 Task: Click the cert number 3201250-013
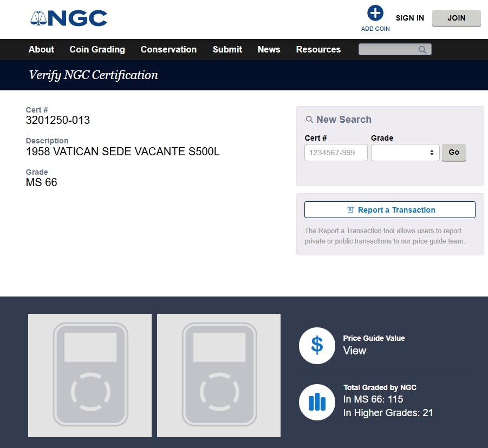57,120
